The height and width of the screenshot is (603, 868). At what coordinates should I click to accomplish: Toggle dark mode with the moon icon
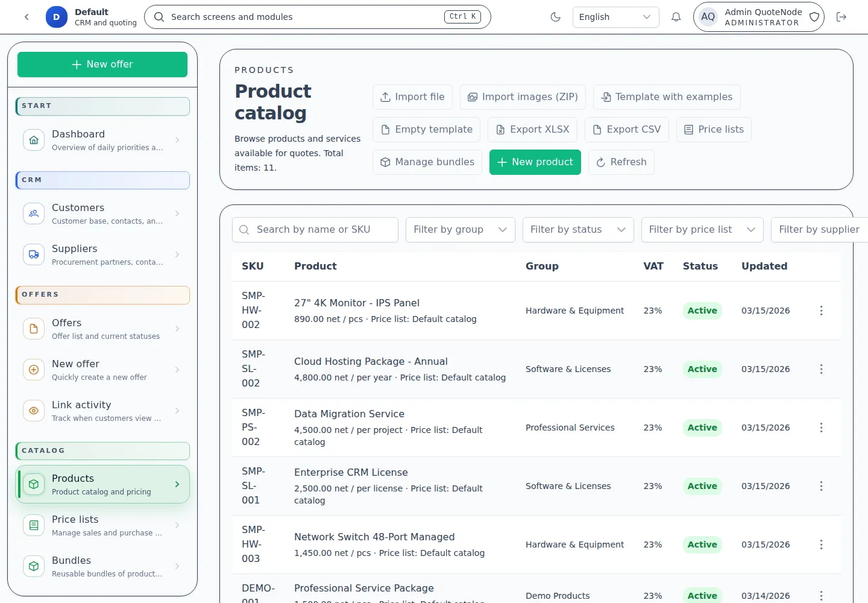click(556, 17)
